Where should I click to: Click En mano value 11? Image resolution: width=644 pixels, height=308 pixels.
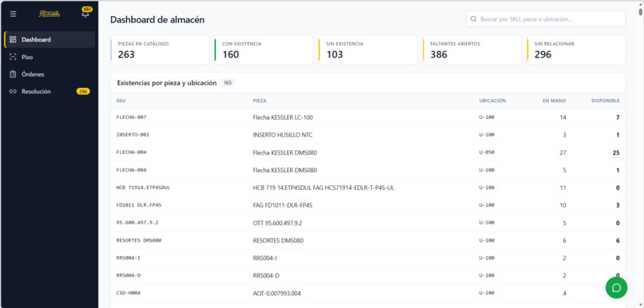(x=563, y=188)
